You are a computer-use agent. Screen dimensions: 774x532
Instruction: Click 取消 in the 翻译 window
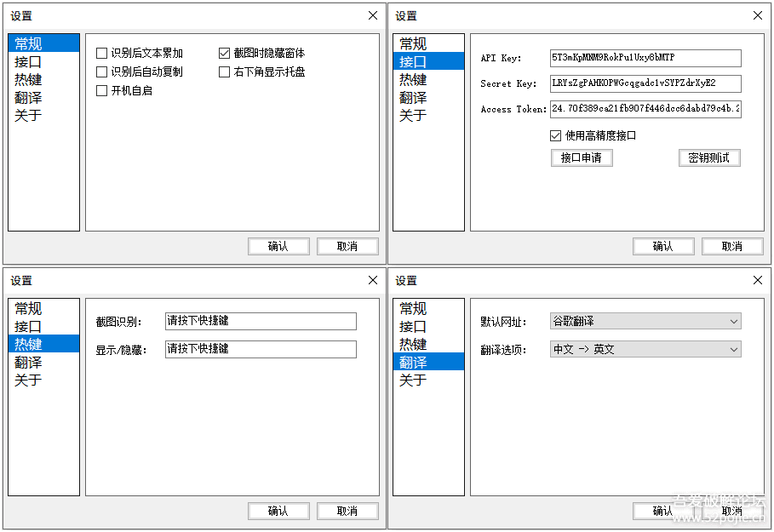pos(732,511)
